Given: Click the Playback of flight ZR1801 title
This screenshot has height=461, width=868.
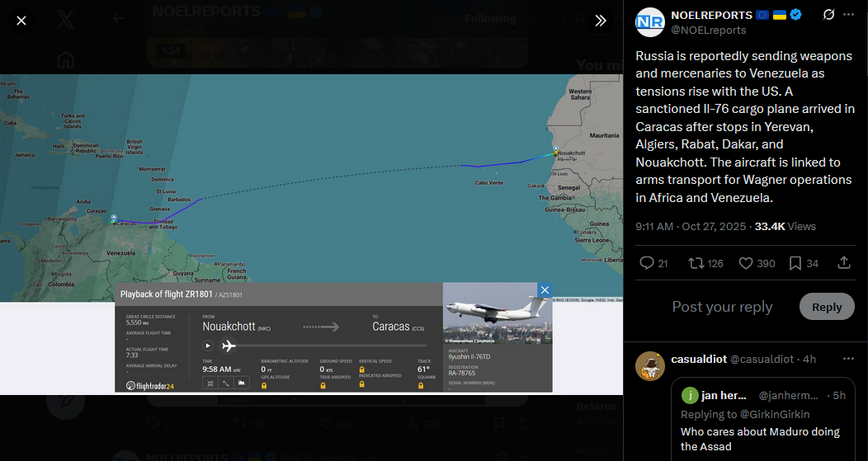Looking at the screenshot, I should click(166, 294).
